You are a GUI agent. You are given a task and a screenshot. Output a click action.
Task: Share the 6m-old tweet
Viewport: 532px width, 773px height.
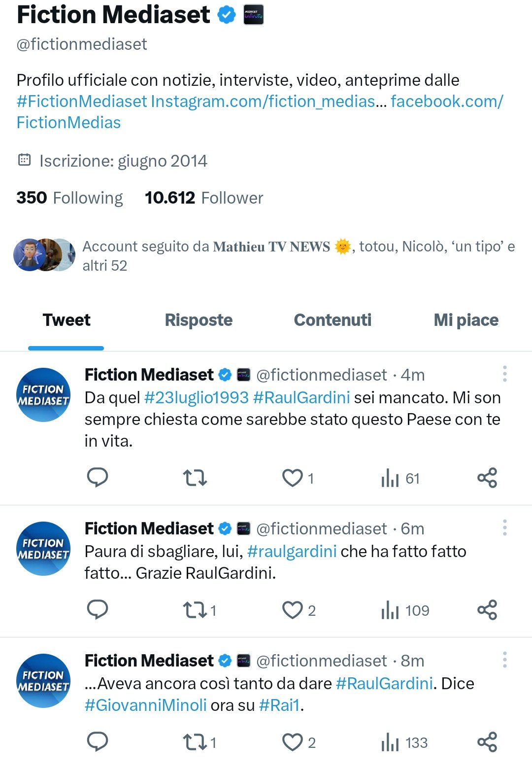tap(487, 610)
